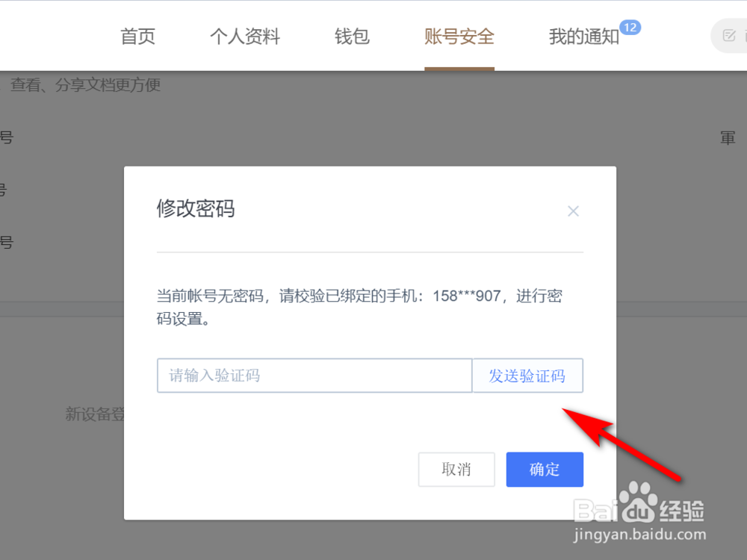
Task: Click the jingyan.baidu.com watermark text
Action: pyautogui.click(x=639, y=535)
